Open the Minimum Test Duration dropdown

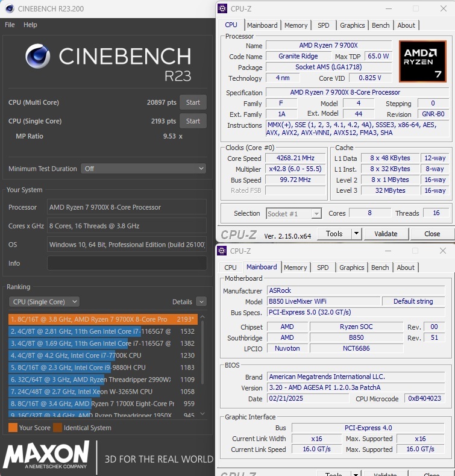coord(143,169)
